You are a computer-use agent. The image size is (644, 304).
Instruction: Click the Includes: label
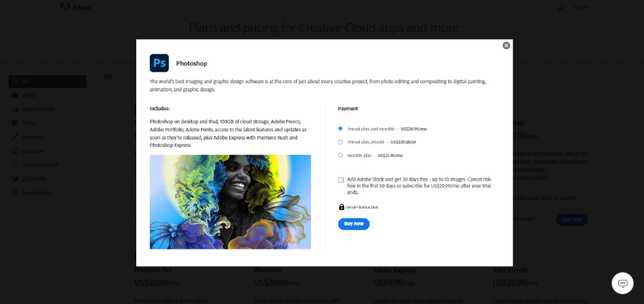pyautogui.click(x=160, y=109)
